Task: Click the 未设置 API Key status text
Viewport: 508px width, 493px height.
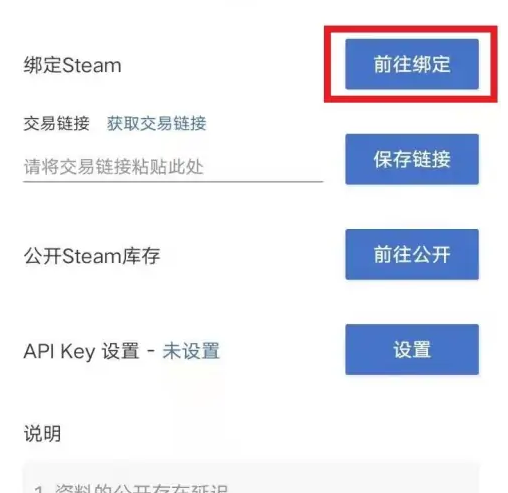Action: pos(191,351)
